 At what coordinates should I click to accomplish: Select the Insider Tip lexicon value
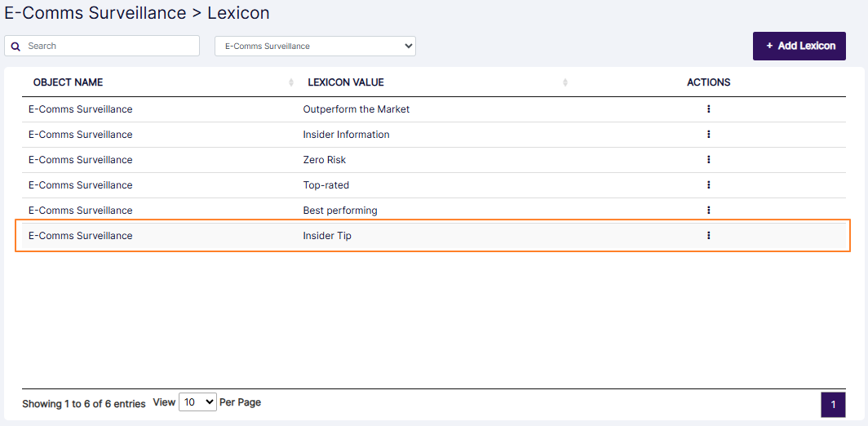pos(327,235)
